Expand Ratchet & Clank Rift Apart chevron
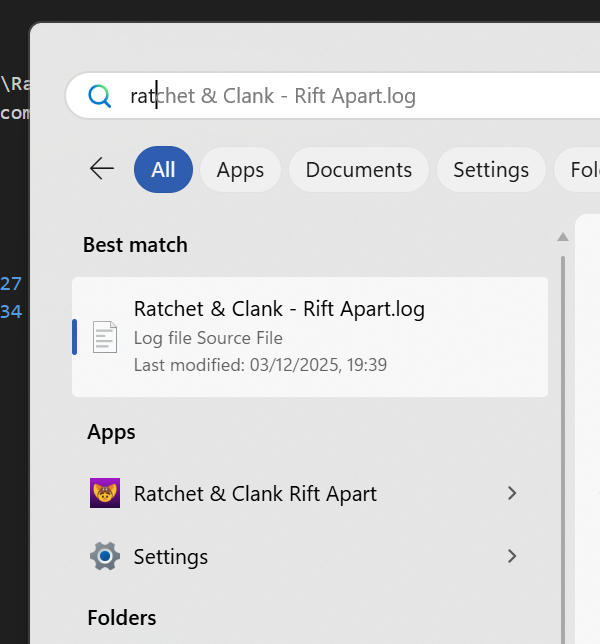This screenshot has width=600, height=644. tap(512, 493)
